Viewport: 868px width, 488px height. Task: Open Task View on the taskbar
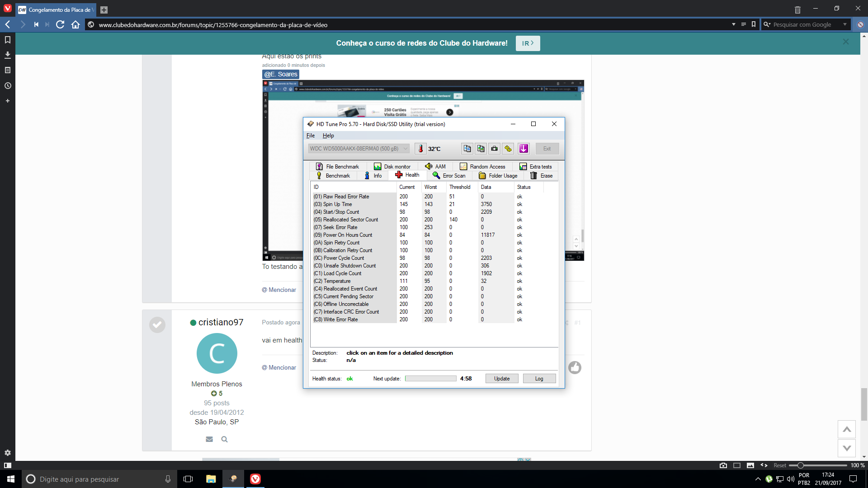pyautogui.click(x=188, y=479)
